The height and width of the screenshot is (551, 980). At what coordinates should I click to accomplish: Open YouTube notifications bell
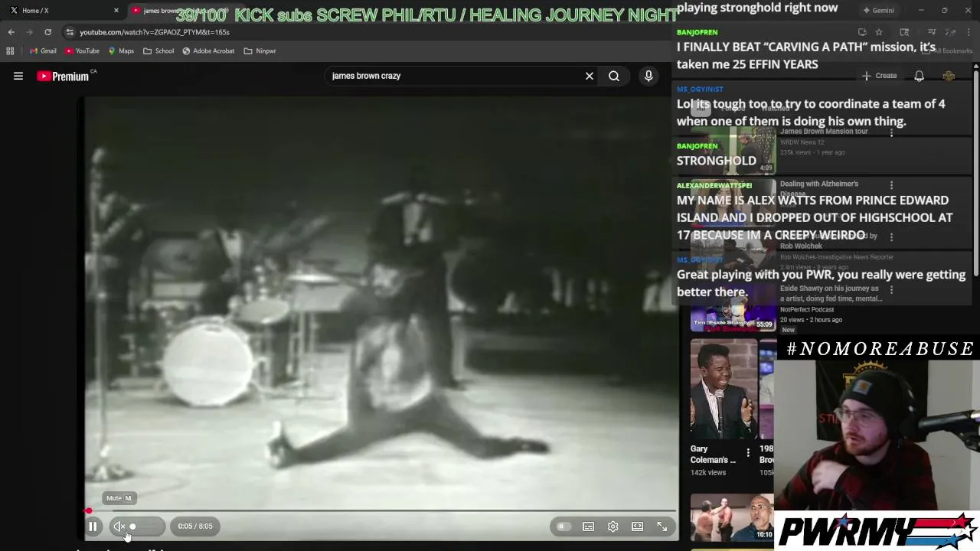coord(919,76)
